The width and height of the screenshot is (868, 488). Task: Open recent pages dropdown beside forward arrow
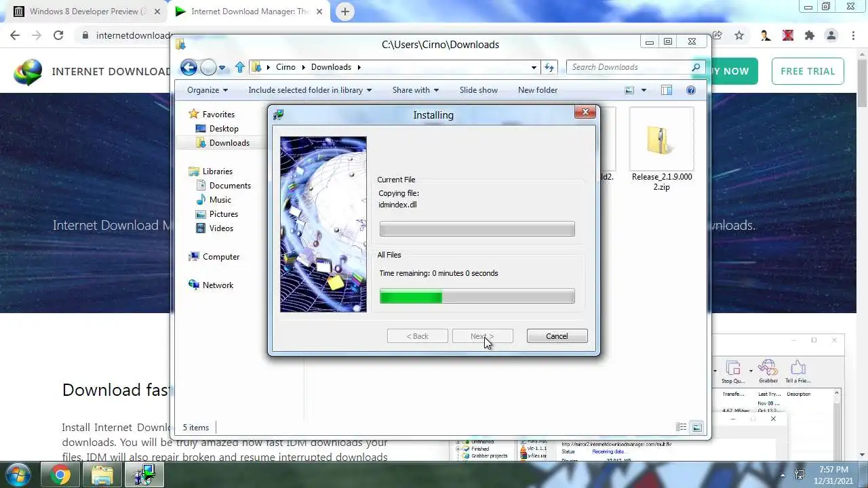click(222, 68)
